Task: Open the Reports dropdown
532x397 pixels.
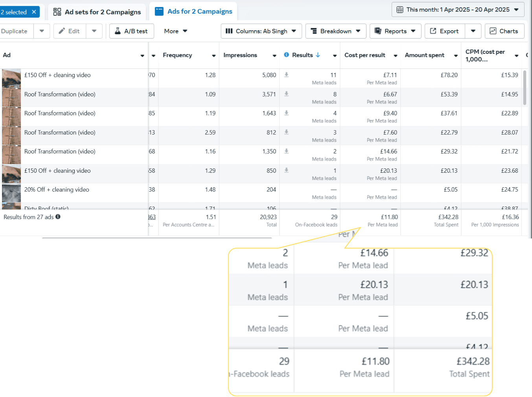Action: pyautogui.click(x=395, y=31)
